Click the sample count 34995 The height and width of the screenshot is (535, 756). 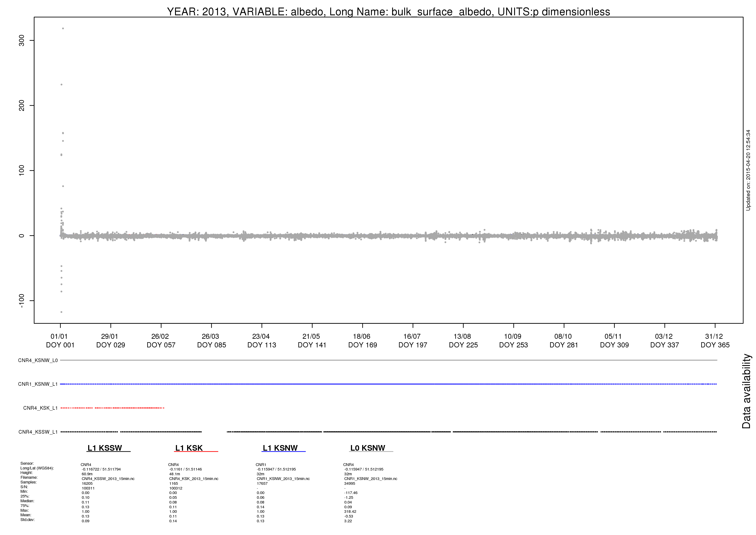click(350, 484)
